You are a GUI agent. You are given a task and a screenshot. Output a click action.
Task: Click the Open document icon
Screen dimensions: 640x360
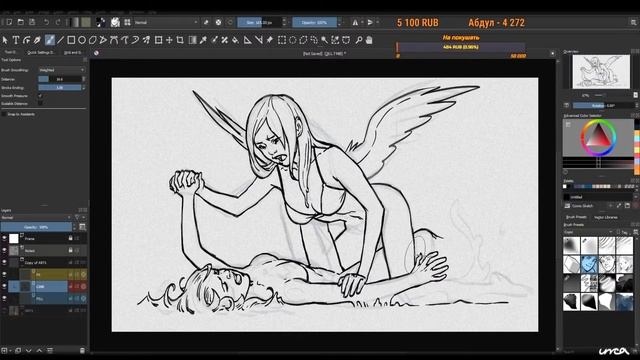pos(21,22)
